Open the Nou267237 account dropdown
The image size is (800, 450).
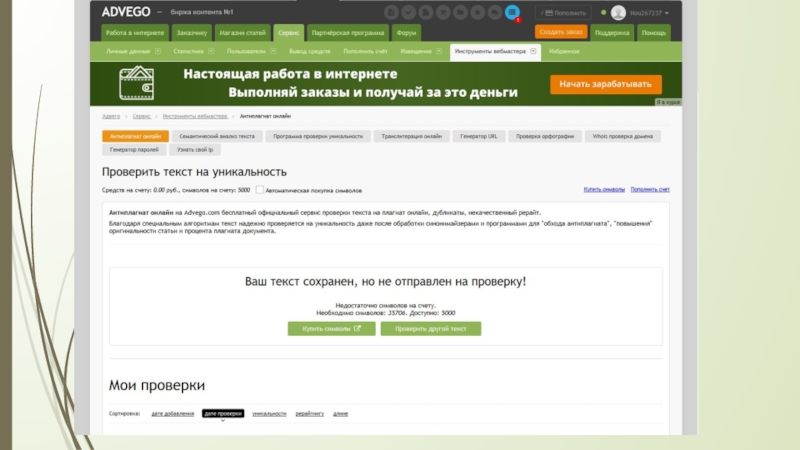[649, 13]
